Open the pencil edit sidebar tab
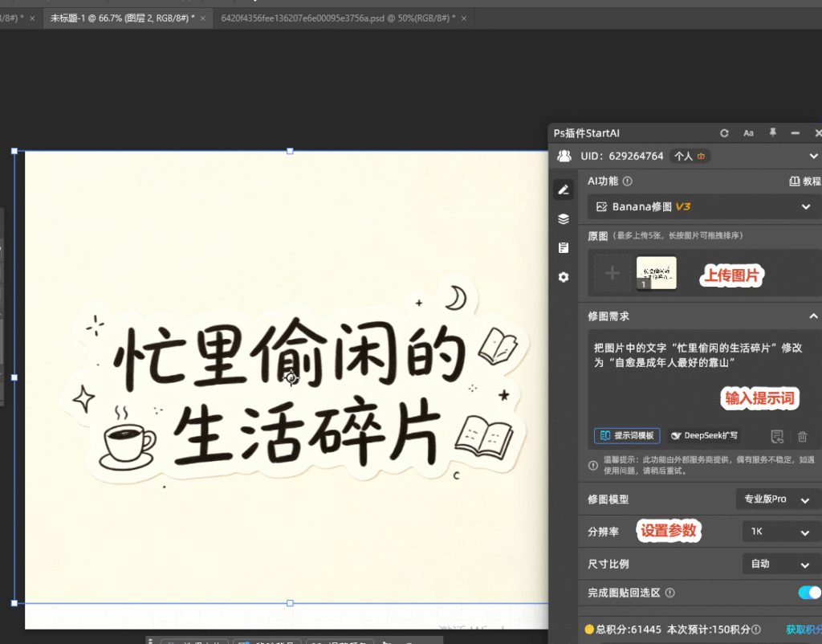 564,190
